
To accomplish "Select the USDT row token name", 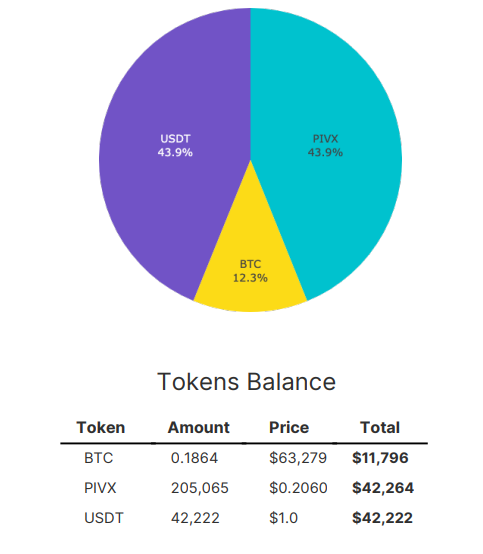I will [104, 518].
